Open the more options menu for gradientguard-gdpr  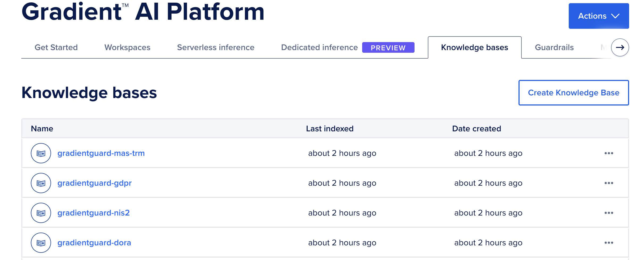pyautogui.click(x=609, y=183)
